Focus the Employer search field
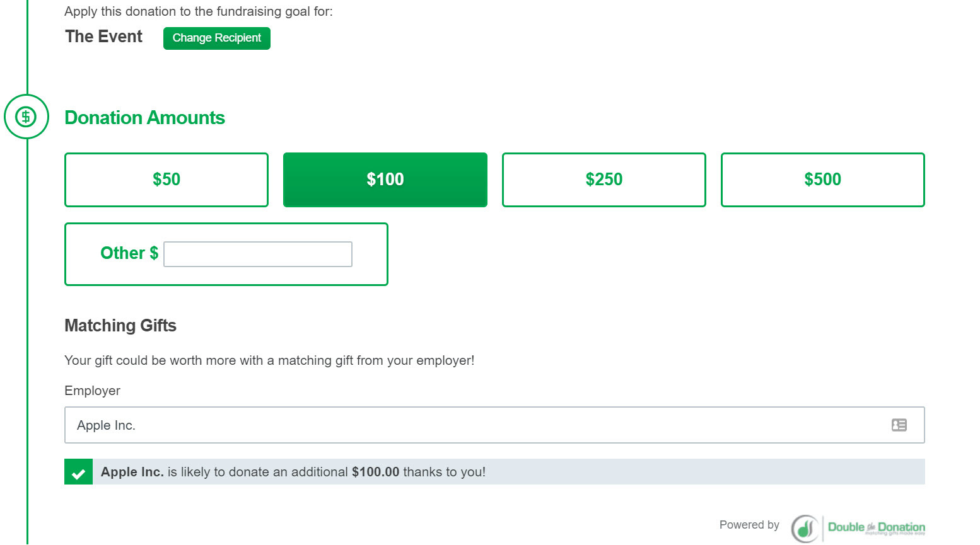The width and height of the screenshot is (980, 545). click(494, 425)
